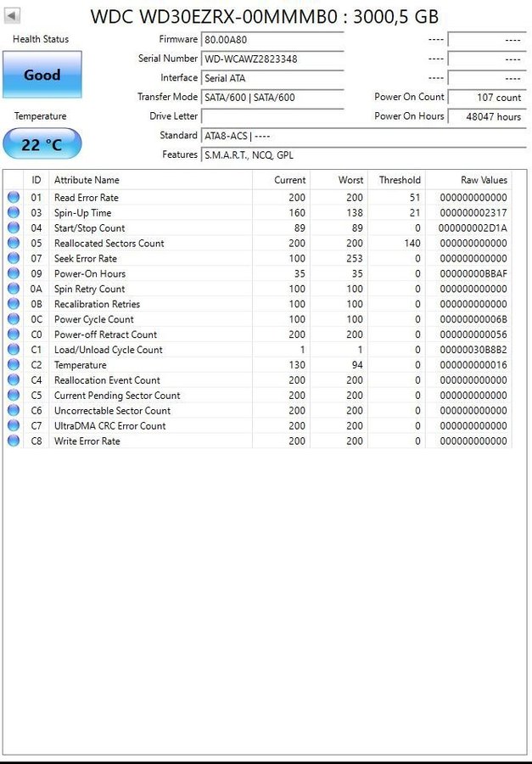
Task: Click raw value 00000030B8B2
Action: [473, 350]
